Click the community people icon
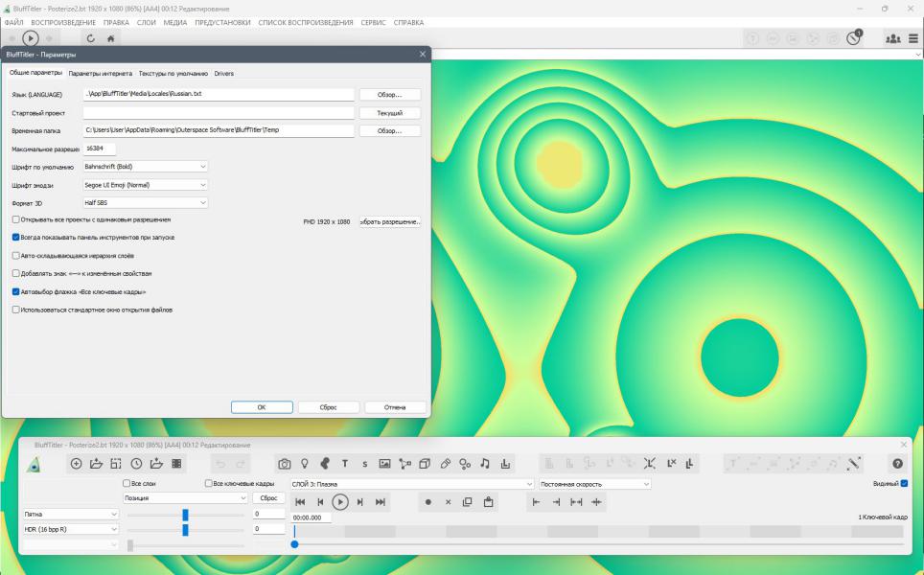 point(892,38)
